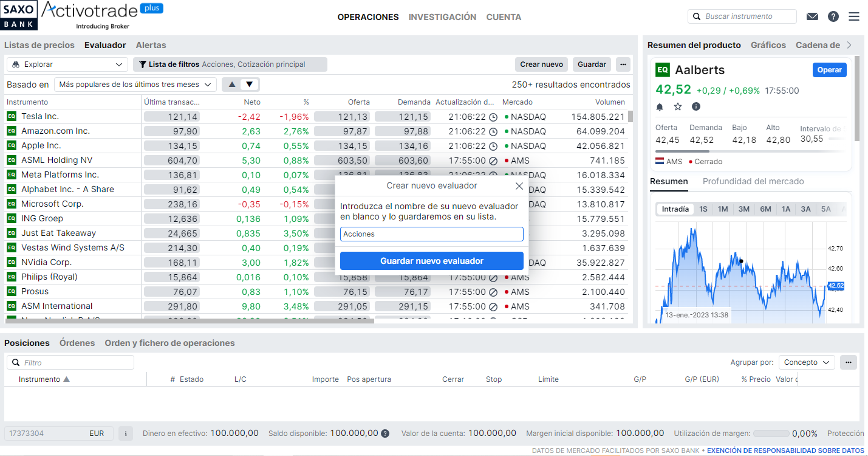Click the binoculars Explorar icon
This screenshot has height=456, width=868.
15,64
